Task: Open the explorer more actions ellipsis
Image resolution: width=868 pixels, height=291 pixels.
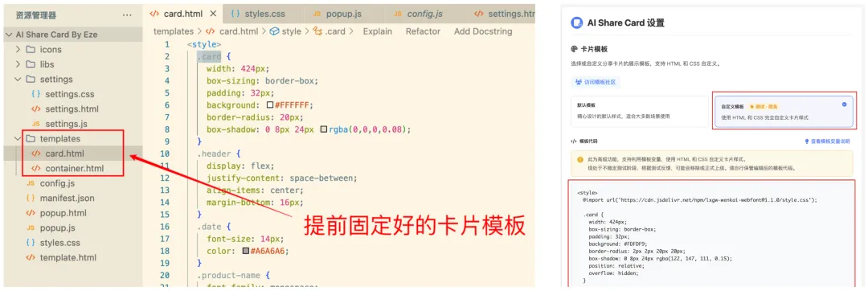Action: (x=127, y=15)
